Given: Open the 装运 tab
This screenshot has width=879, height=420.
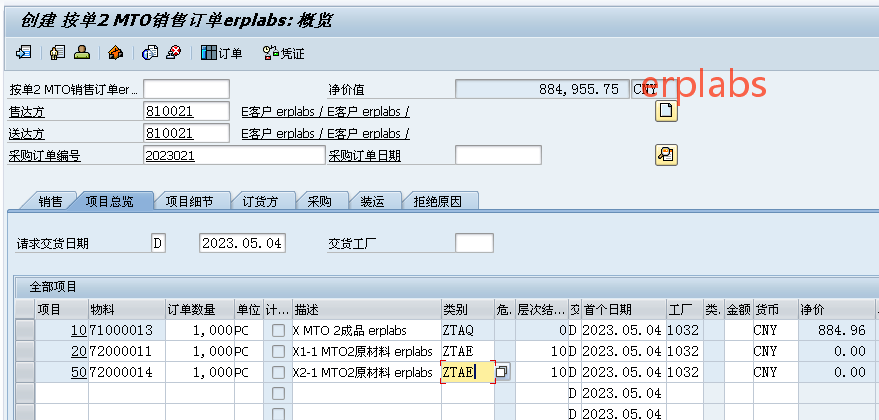Looking at the screenshot, I should tap(372, 202).
